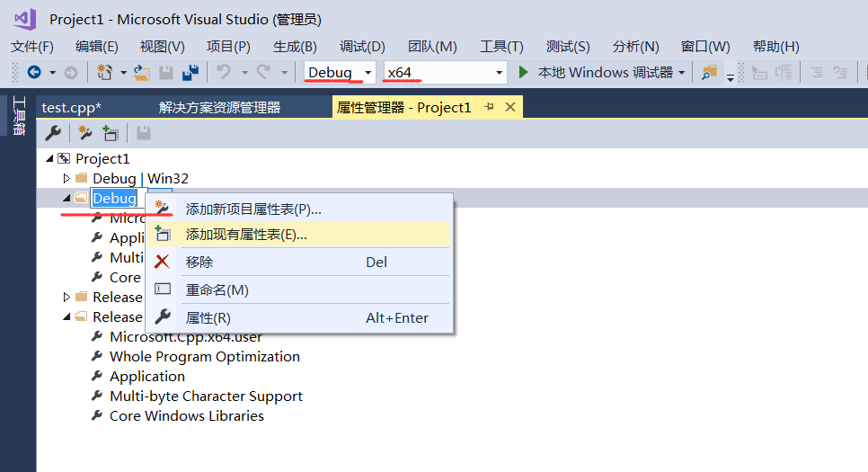This screenshot has height=472, width=868.
Task: Start 本地 Windows 调试器
Action: tap(606, 73)
